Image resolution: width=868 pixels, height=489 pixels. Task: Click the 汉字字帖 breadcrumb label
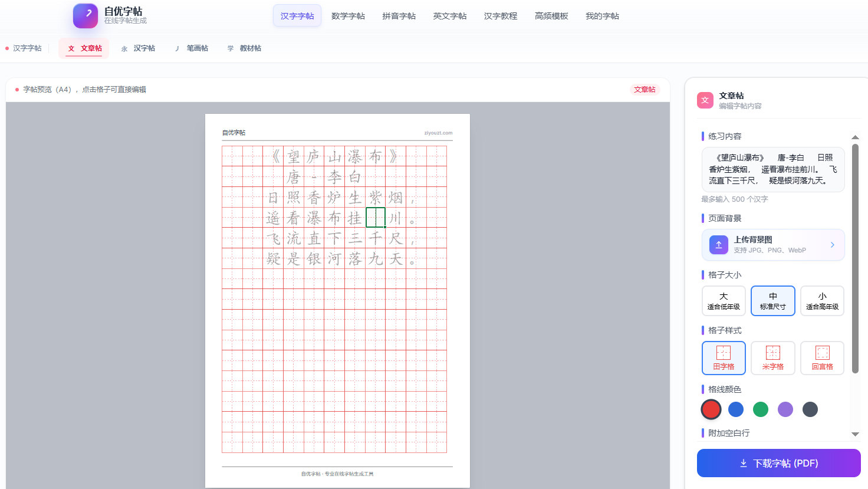(x=27, y=48)
